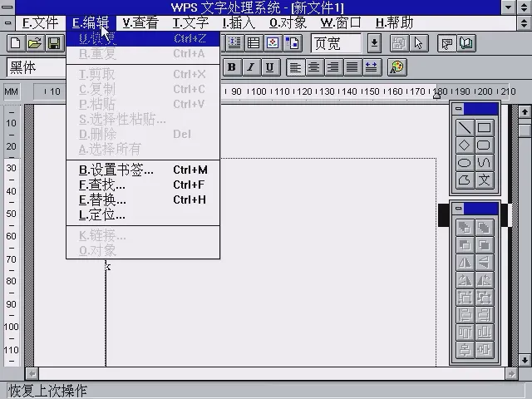The image size is (532, 399).
Task: Click the context help pointer icon
Action: [447, 43]
